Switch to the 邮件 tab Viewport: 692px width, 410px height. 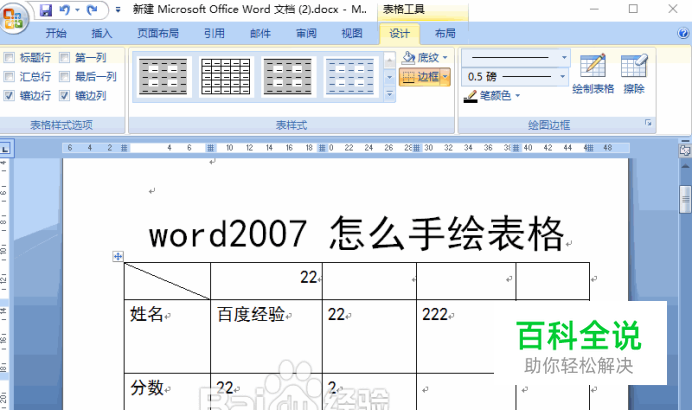(x=260, y=34)
